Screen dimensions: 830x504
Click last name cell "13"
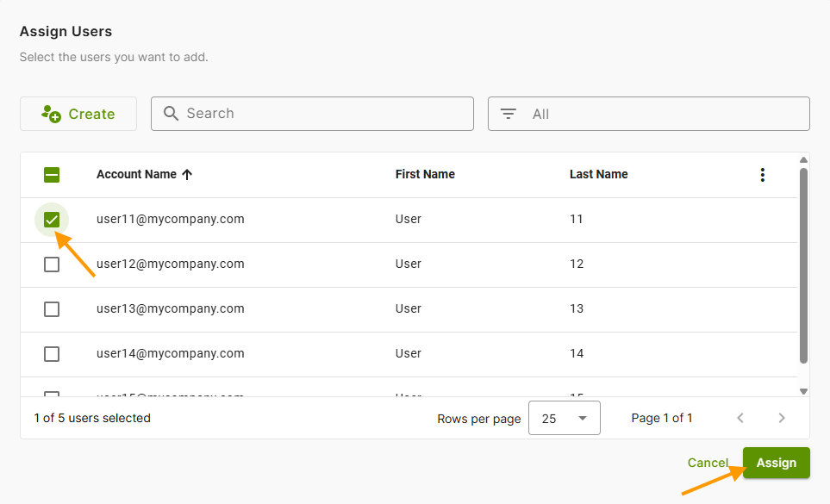[x=577, y=308]
